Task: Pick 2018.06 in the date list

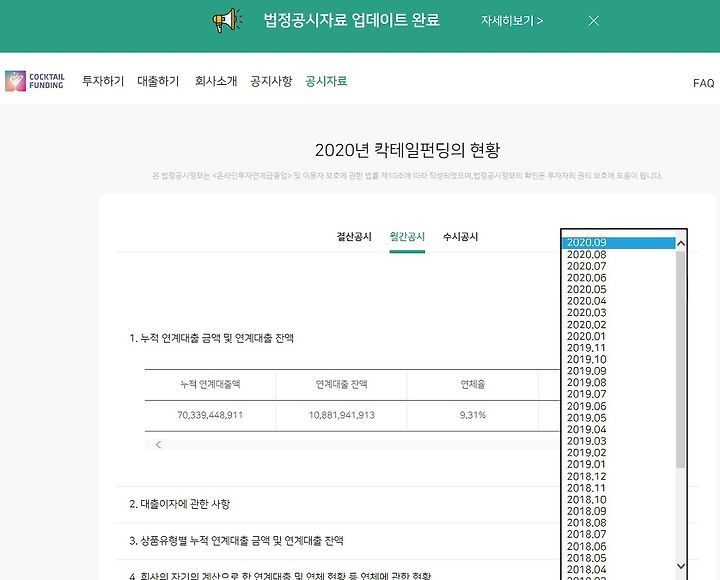Action: (619, 546)
